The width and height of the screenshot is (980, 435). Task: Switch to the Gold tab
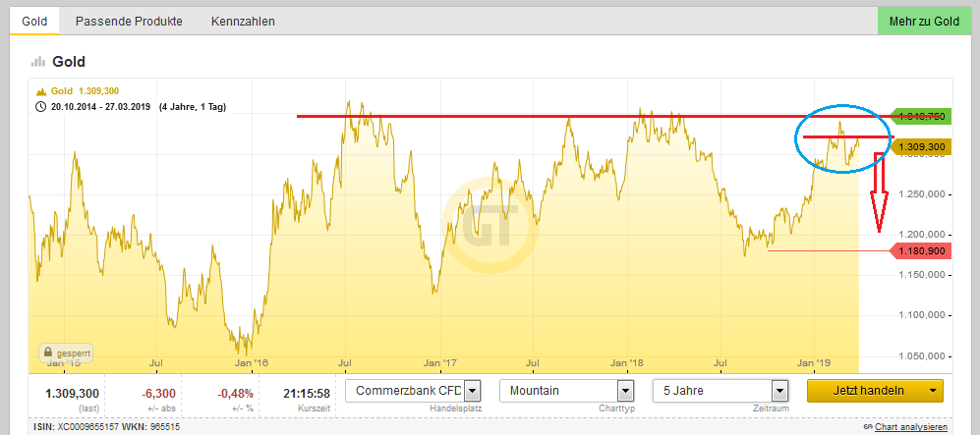(x=34, y=22)
